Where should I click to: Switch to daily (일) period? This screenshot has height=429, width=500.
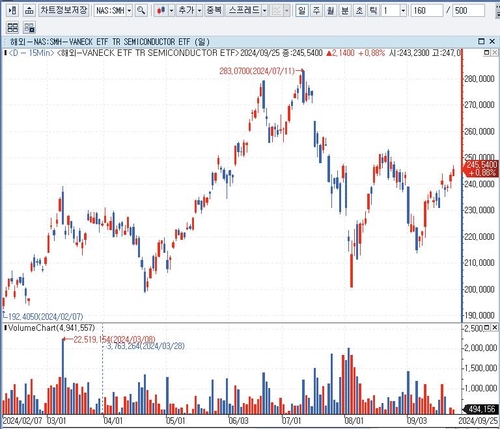302,11
